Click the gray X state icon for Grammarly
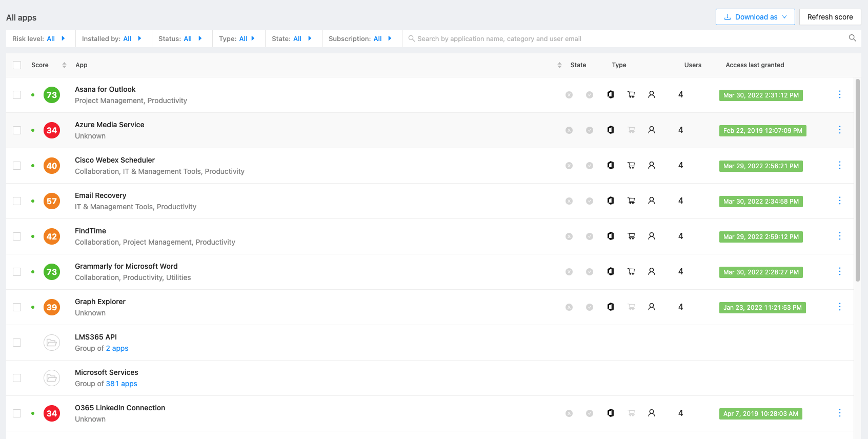 tap(569, 272)
